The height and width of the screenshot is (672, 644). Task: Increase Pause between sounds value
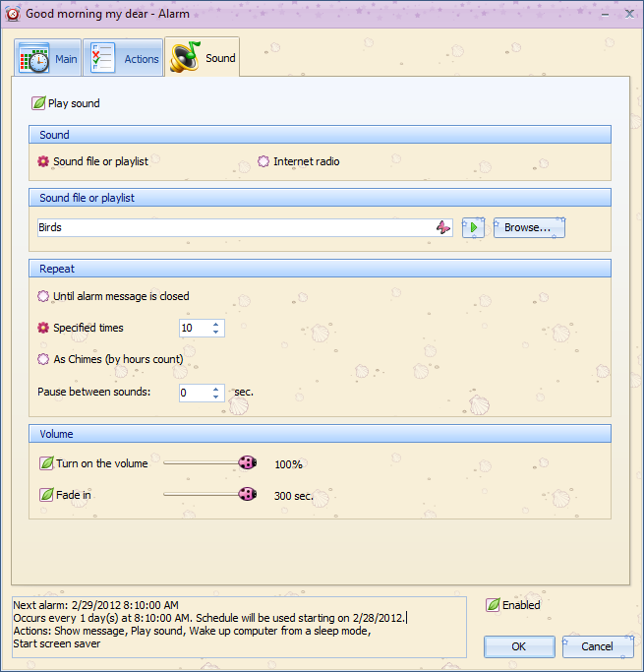coord(215,389)
